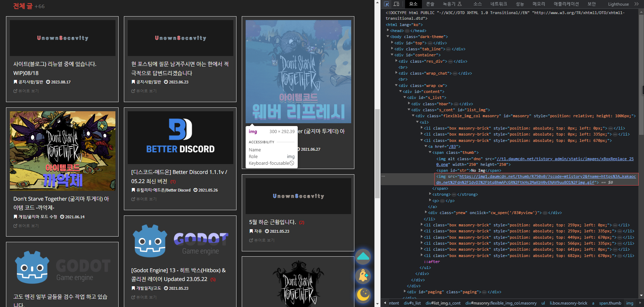
Task: Collapse the div id="masonry" node
Action: point(413,115)
